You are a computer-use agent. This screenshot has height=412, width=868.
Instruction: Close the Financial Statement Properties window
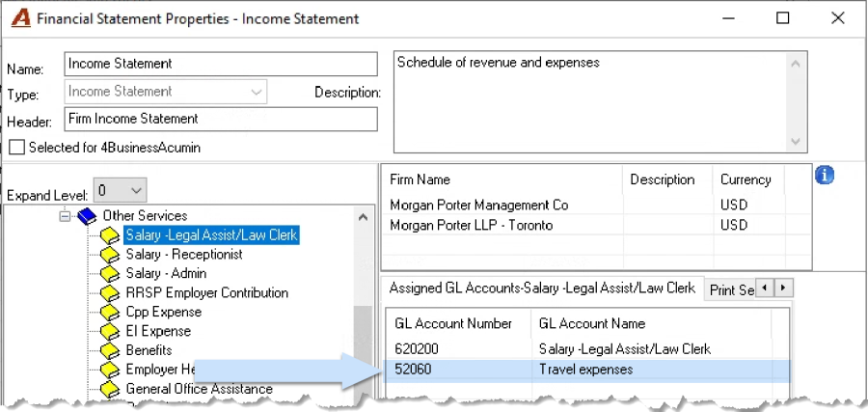point(837,18)
